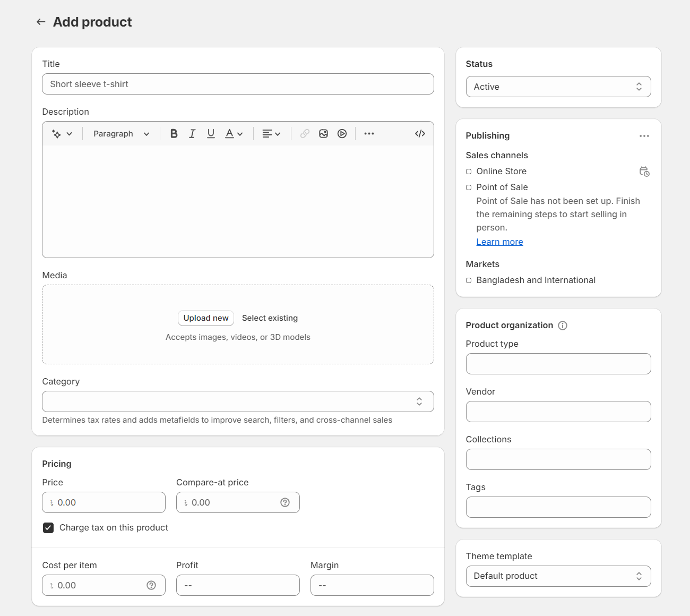690x616 pixels.
Task: Open the Online Store scheduling calendar icon
Action: point(644,172)
